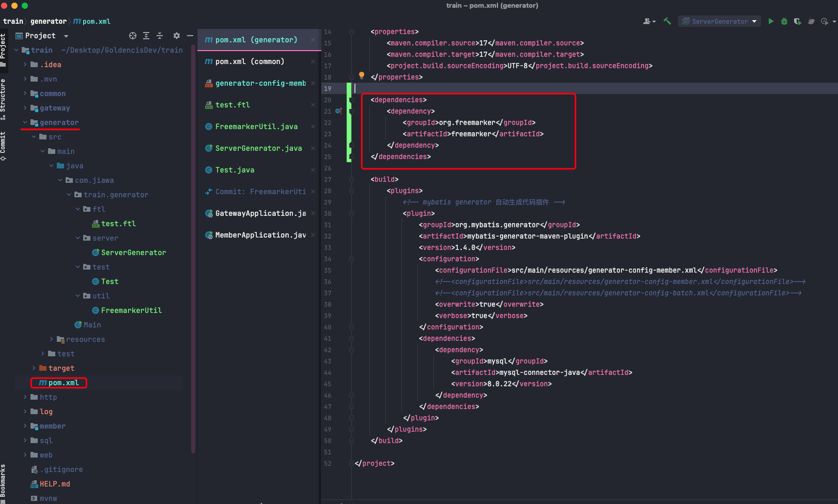Click the mysql-connector-java artifactId line

pos(542,372)
